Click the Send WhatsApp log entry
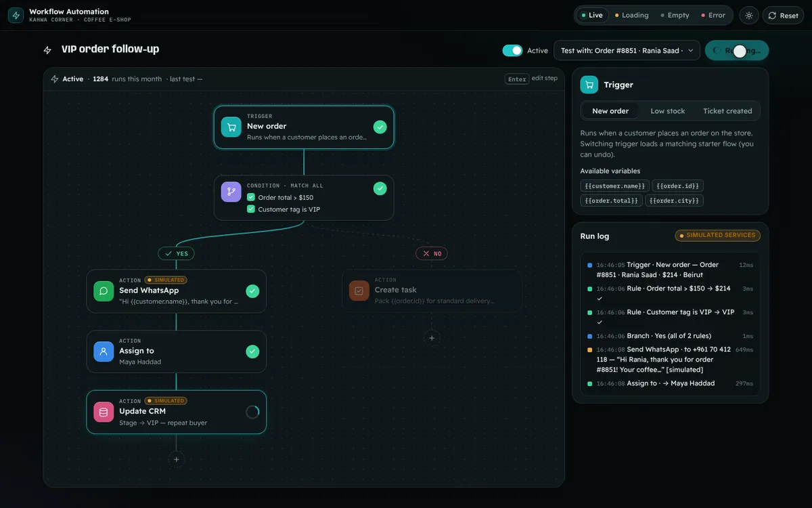 point(670,360)
